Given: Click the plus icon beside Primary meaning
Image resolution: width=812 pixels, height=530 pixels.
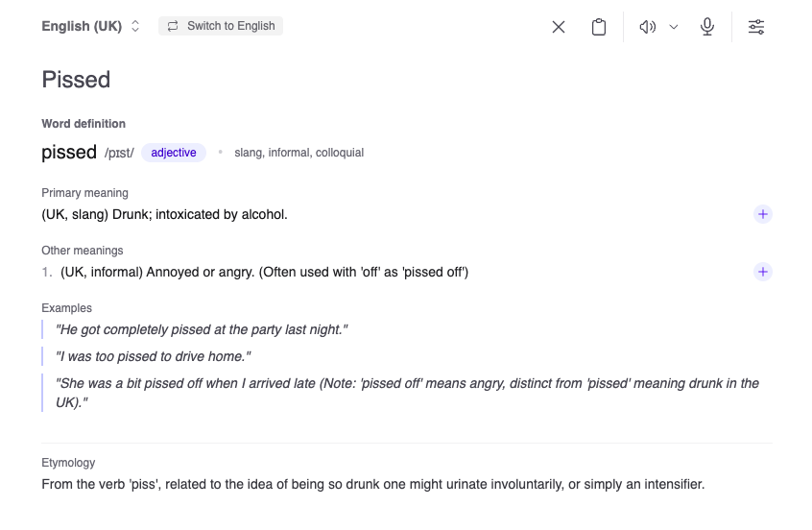Looking at the screenshot, I should pos(763,214).
